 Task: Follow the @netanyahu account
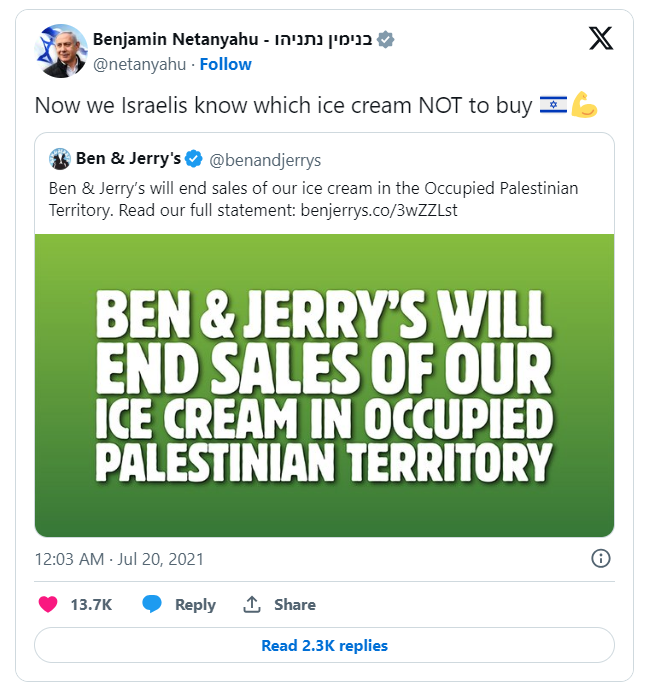pyautogui.click(x=225, y=65)
